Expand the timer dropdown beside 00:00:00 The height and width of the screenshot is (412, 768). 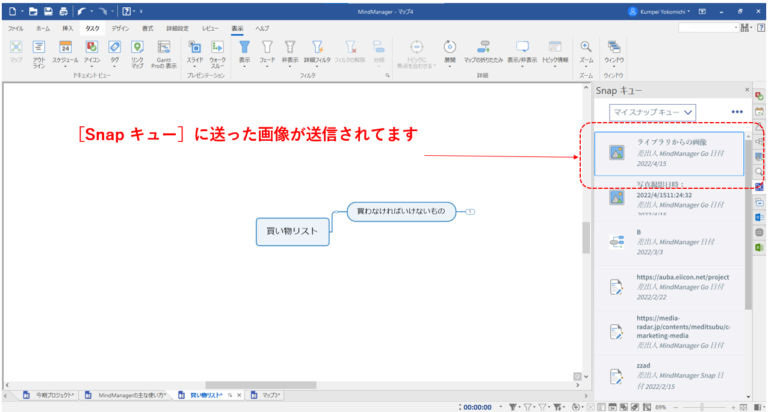pos(500,407)
